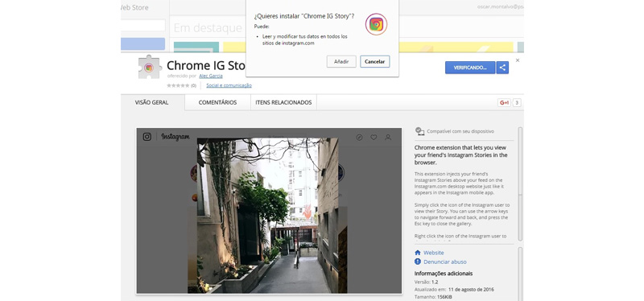Click the update date 11 de agosto de 2016
The height and width of the screenshot is (301, 644).
point(471,290)
